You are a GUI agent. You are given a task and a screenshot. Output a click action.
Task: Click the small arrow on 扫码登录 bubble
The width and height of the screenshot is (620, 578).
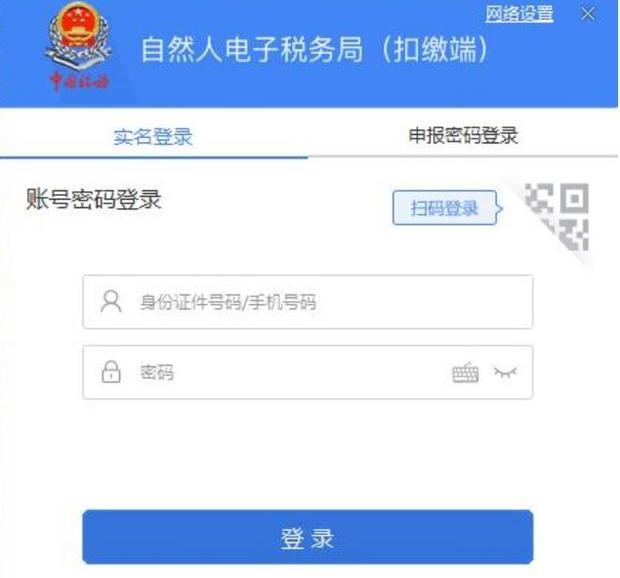point(500,208)
